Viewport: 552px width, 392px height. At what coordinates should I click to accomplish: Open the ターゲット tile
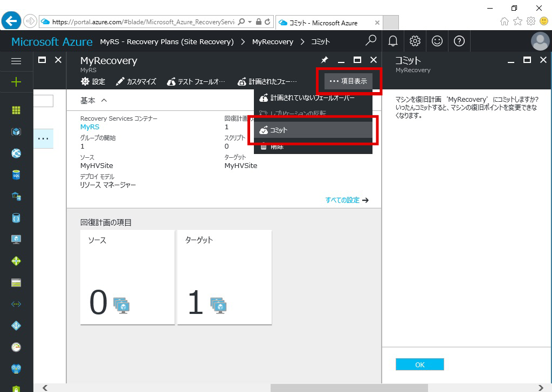click(225, 277)
